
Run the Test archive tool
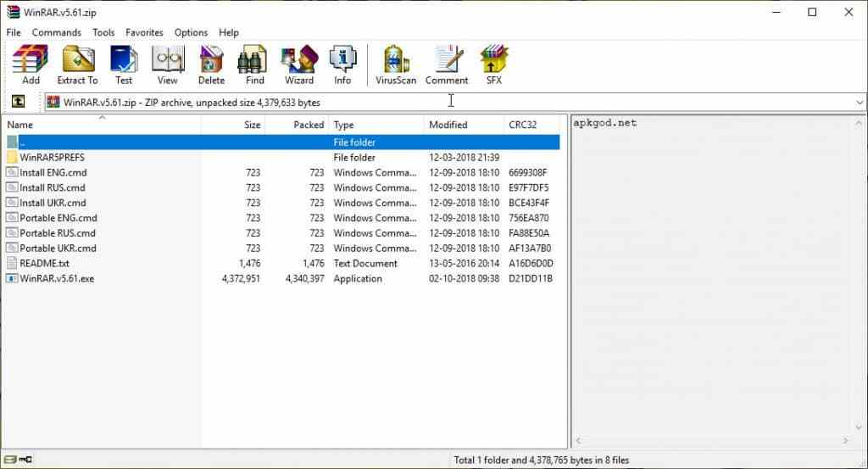pyautogui.click(x=124, y=64)
